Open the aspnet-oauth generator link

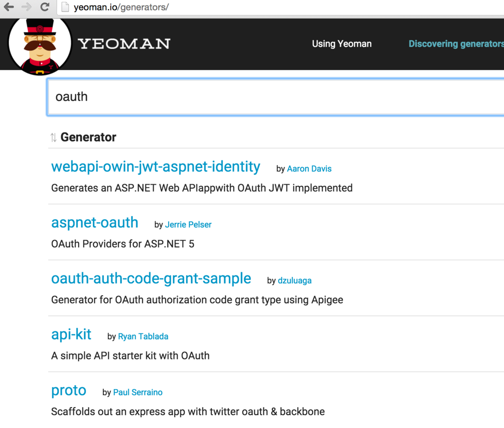coord(95,223)
